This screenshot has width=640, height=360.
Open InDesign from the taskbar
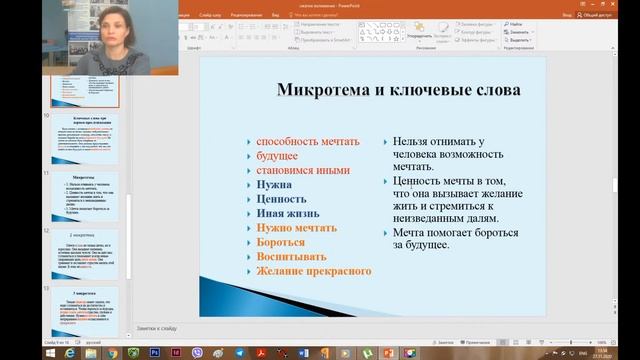(176, 353)
